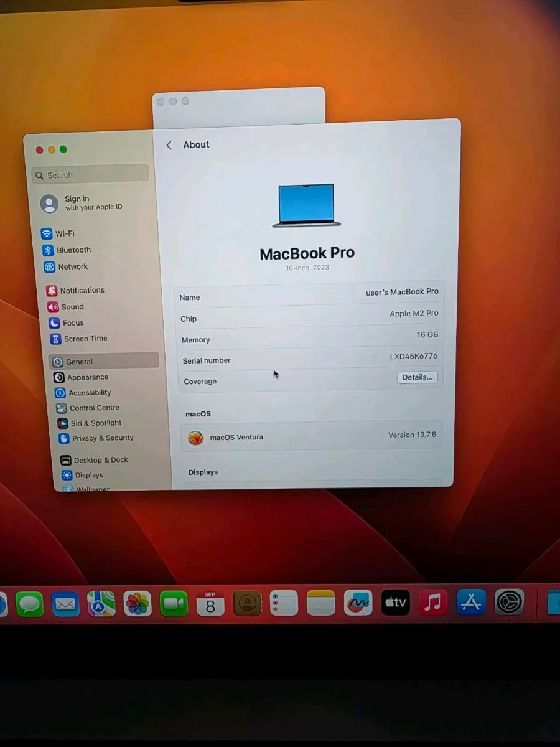
Task: Open Contacts from the Dock
Action: point(247,603)
